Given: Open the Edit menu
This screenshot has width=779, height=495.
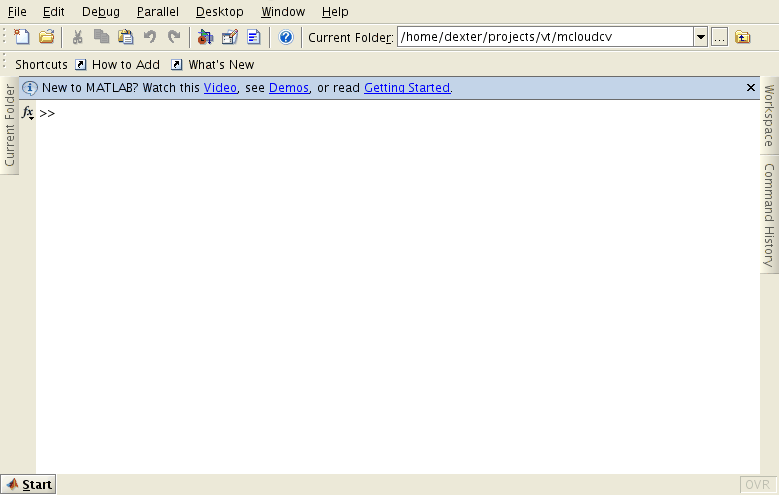Looking at the screenshot, I should [x=54, y=11].
